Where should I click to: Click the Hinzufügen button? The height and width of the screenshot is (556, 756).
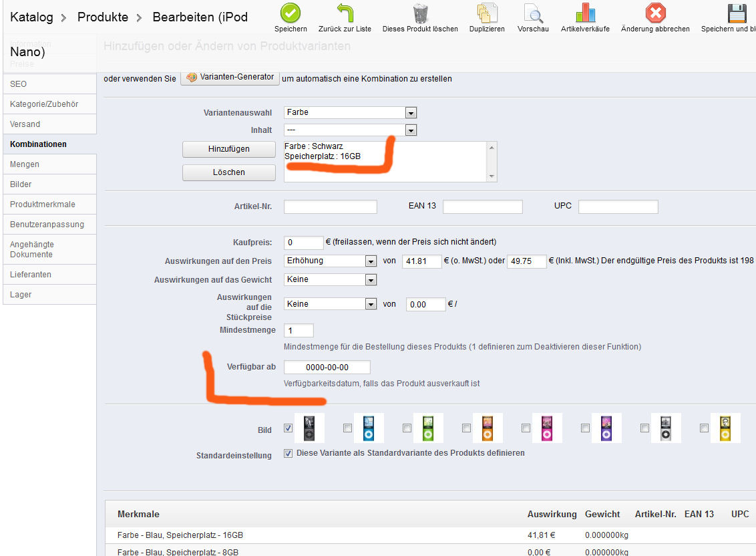229,149
